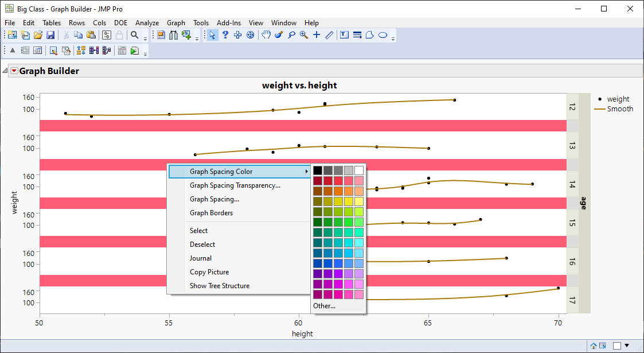Pick the Magnifier zoom tool
The height and width of the screenshot is (353, 644).
[x=303, y=34]
